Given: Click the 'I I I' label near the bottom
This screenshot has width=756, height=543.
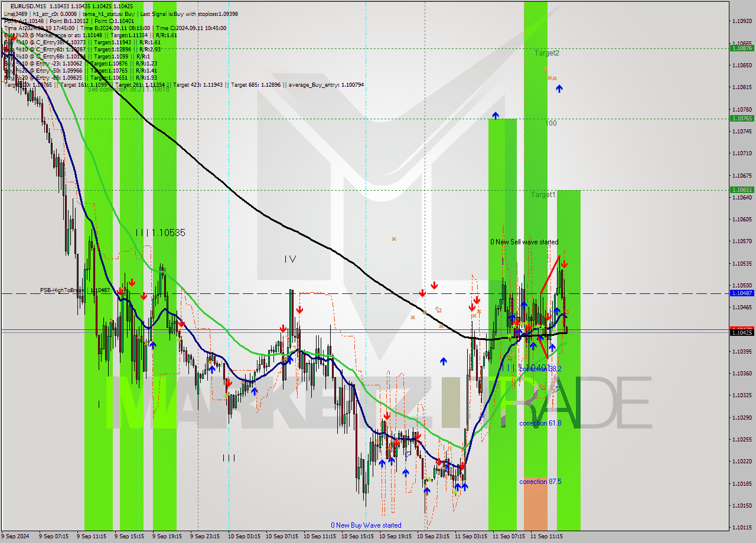Looking at the screenshot, I should tap(229, 458).
